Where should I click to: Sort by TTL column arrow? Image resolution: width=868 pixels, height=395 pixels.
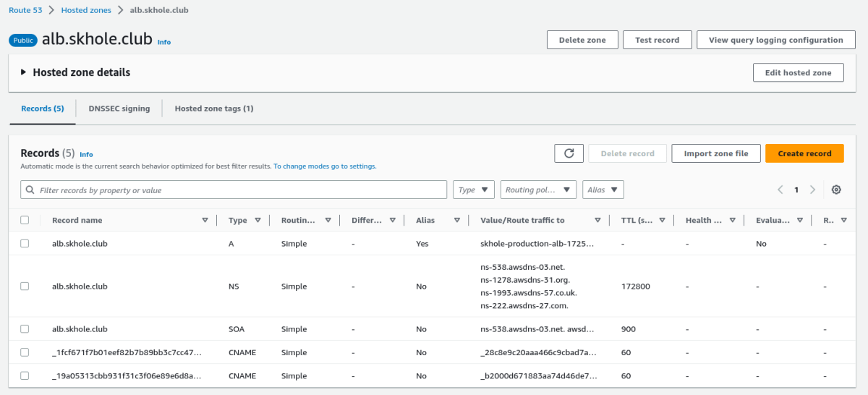coord(662,220)
